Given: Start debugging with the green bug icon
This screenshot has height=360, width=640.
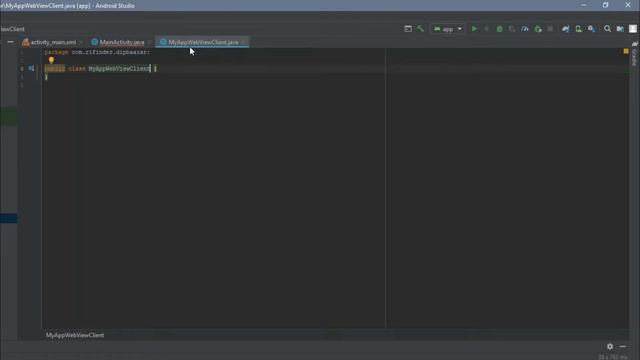Looking at the screenshot, I should pos(500,29).
